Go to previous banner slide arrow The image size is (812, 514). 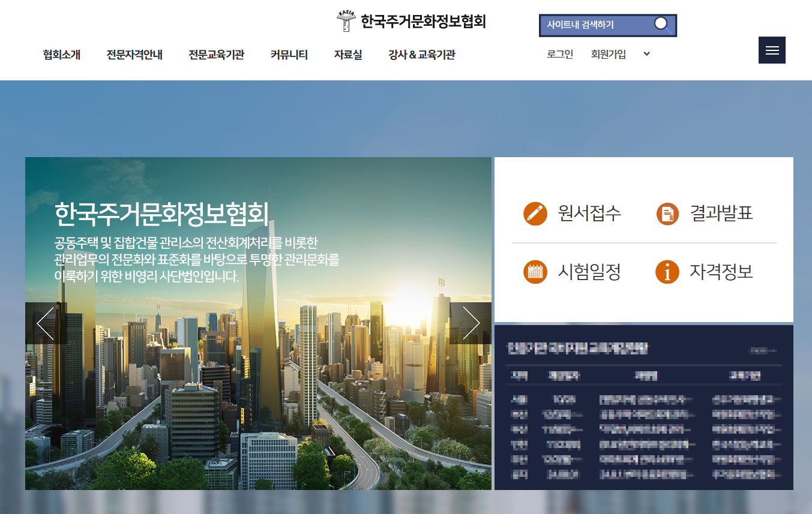point(46,323)
